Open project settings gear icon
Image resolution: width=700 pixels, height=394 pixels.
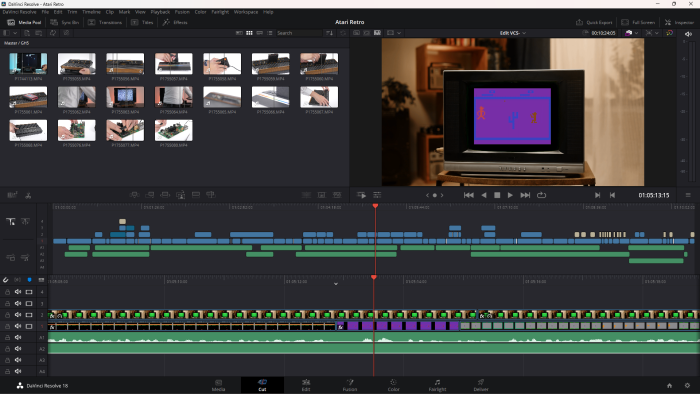[687, 386]
